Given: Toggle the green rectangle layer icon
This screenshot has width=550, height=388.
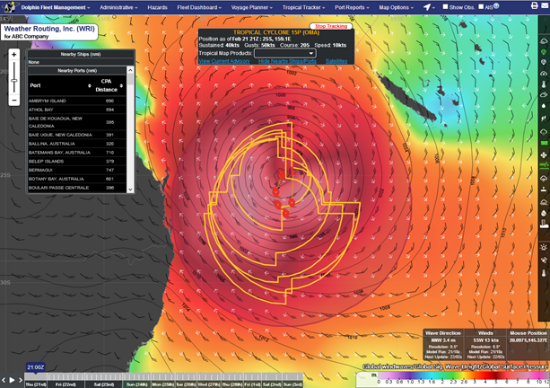Looking at the screenshot, I should click(544, 143).
